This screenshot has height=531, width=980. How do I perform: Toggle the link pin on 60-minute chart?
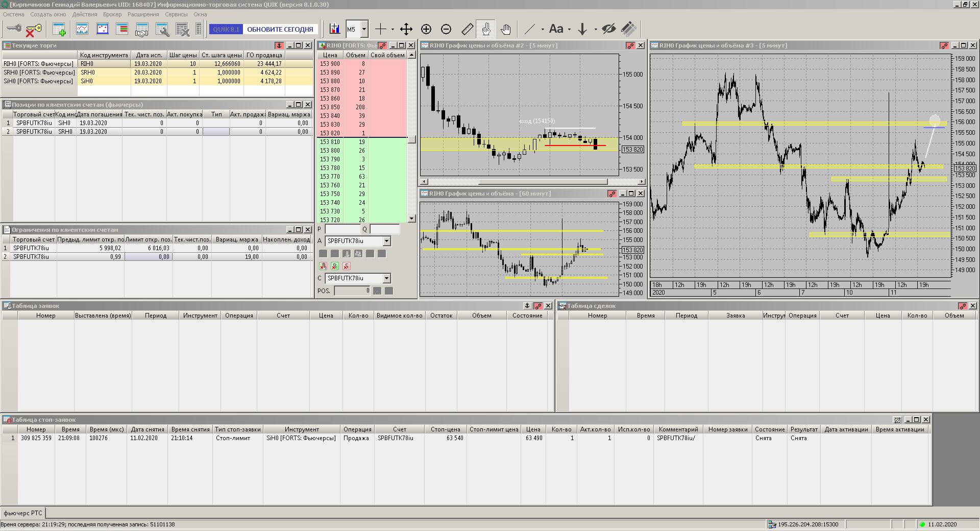click(612, 194)
